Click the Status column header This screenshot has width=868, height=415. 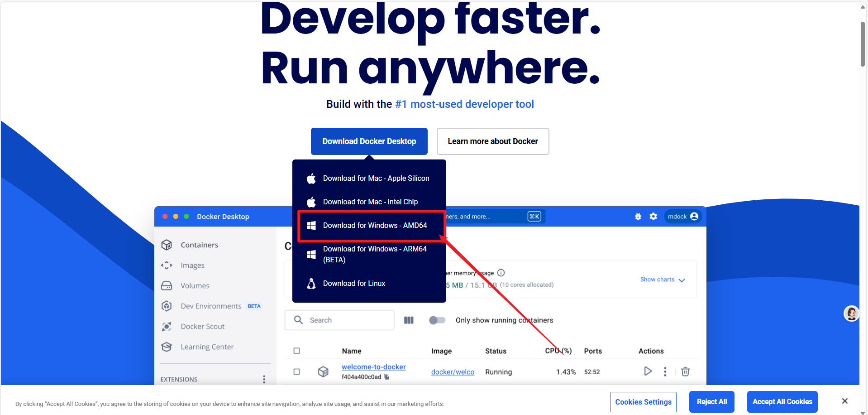click(496, 351)
